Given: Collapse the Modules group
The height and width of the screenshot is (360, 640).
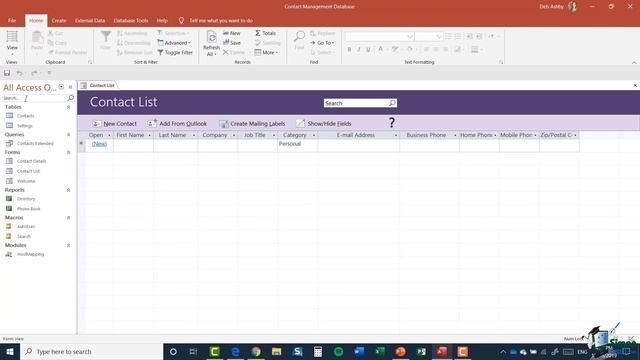Looking at the screenshot, I should coord(69,245).
